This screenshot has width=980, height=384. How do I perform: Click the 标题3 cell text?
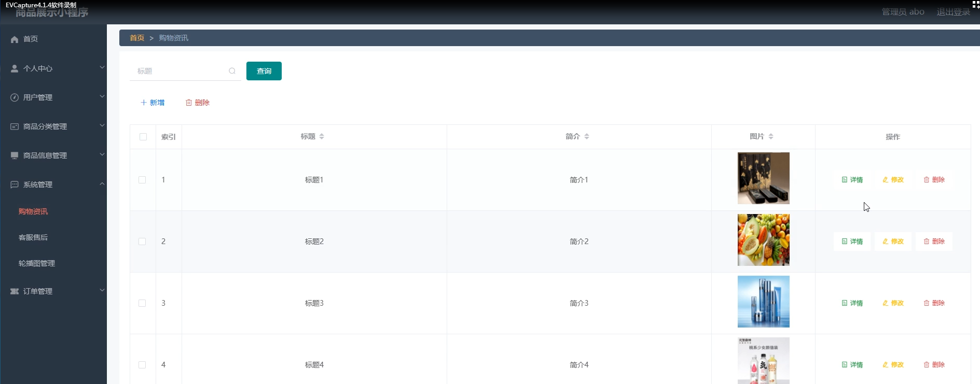pos(314,303)
